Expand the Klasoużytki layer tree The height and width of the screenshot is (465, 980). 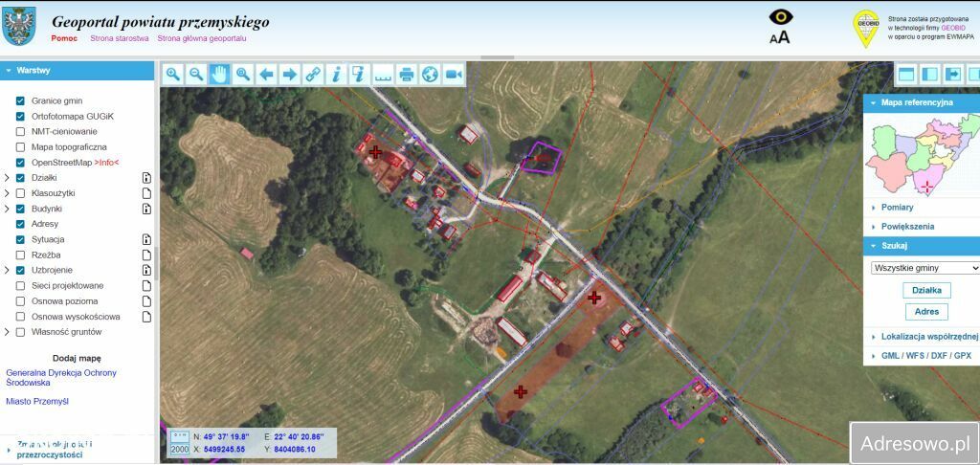click(x=7, y=193)
